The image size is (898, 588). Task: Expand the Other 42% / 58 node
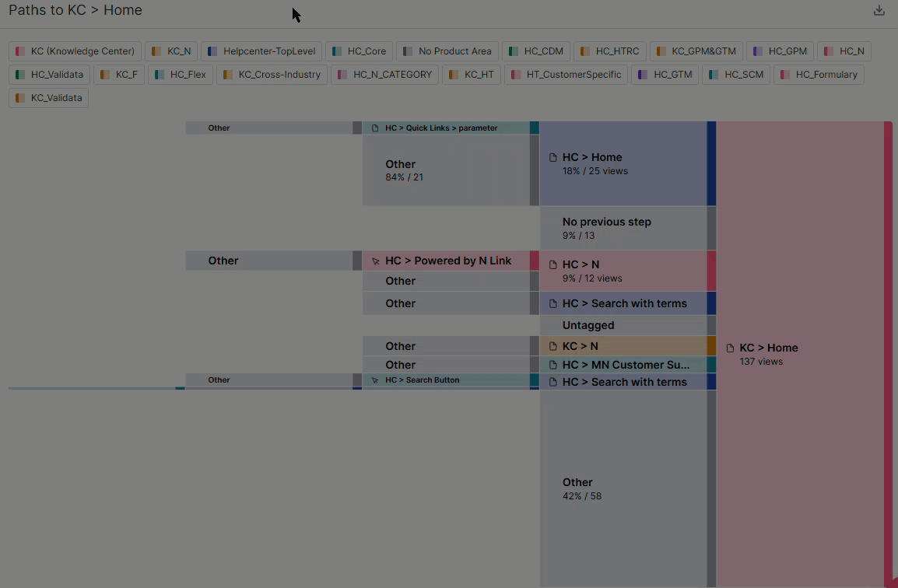click(623, 488)
